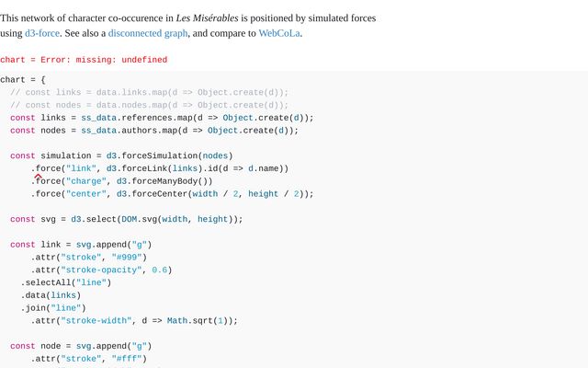Click the commented-out data.links.map line
Viewport: 588px width, 368px height.
[x=149, y=92]
